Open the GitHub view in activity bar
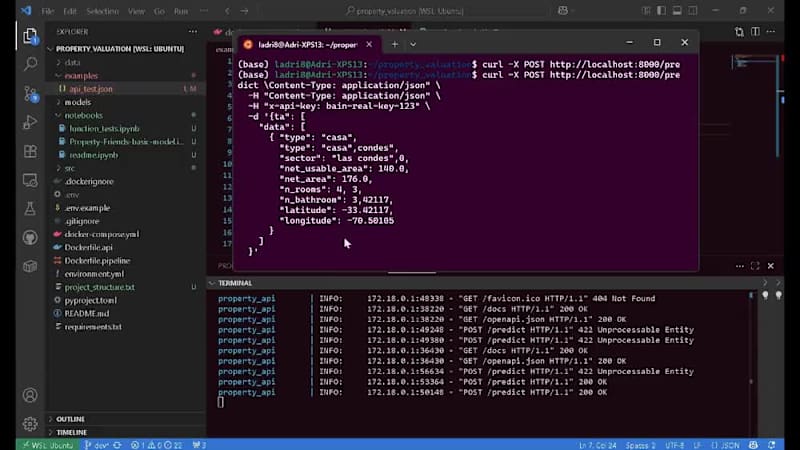The width and height of the screenshot is (800, 450). point(30,237)
